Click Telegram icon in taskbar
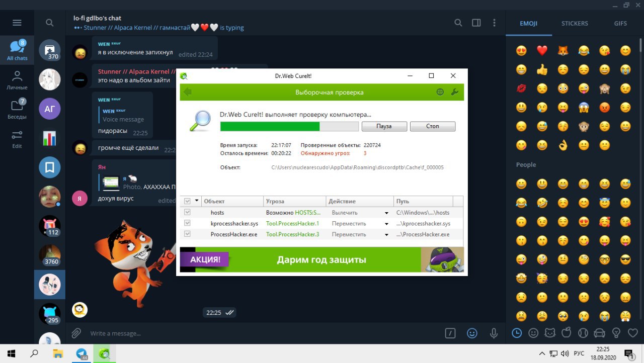Viewport: 644px width, 363px height. (x=81, y=353)
